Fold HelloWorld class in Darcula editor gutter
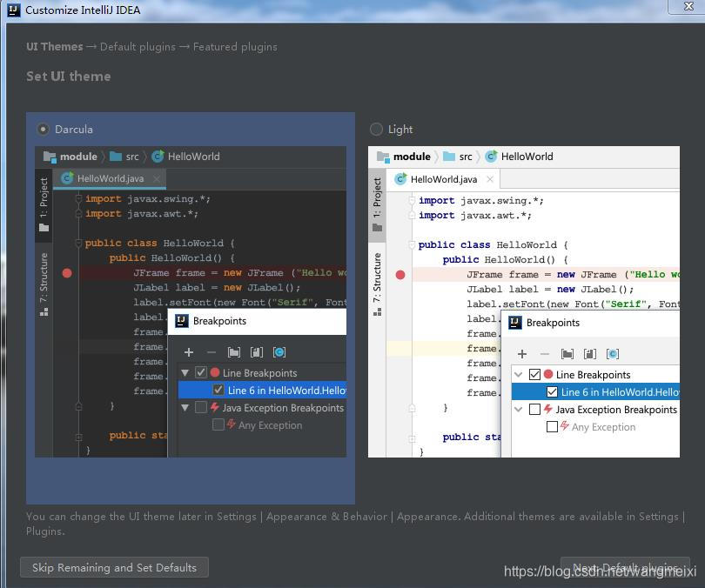The image size is (705, 588). [78, 243]
